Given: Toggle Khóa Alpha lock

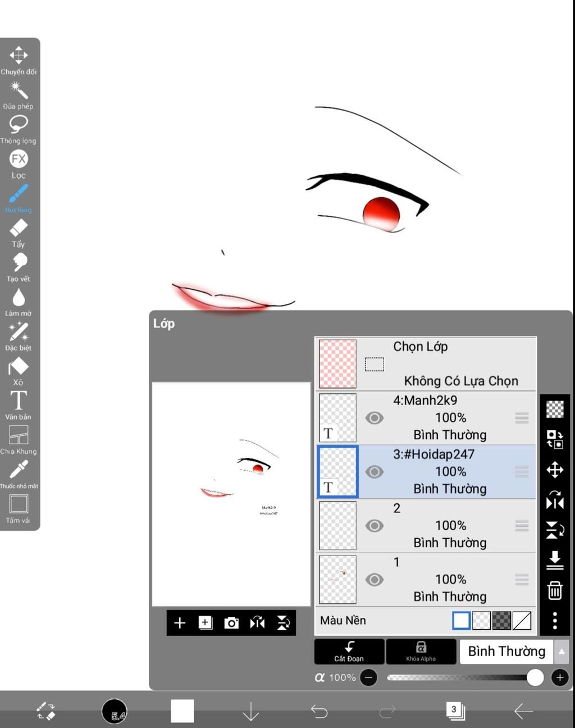Looking at the screenshot, I should click(421, 652).
